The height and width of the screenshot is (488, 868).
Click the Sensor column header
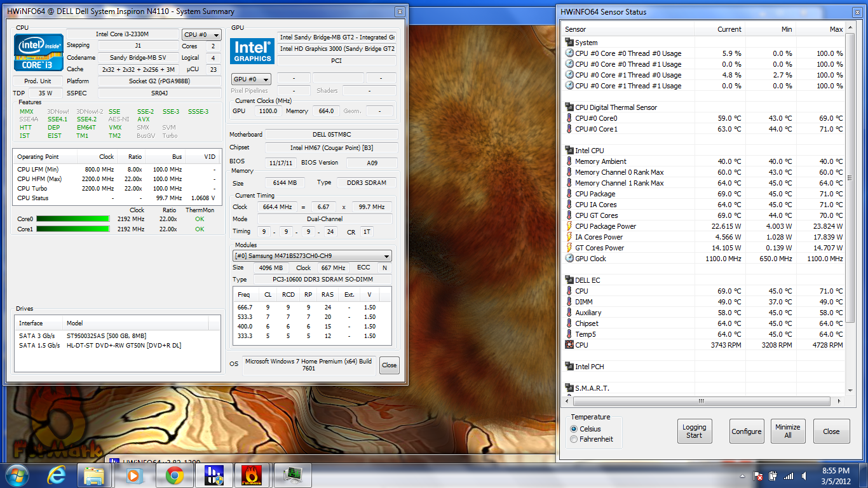628,29
